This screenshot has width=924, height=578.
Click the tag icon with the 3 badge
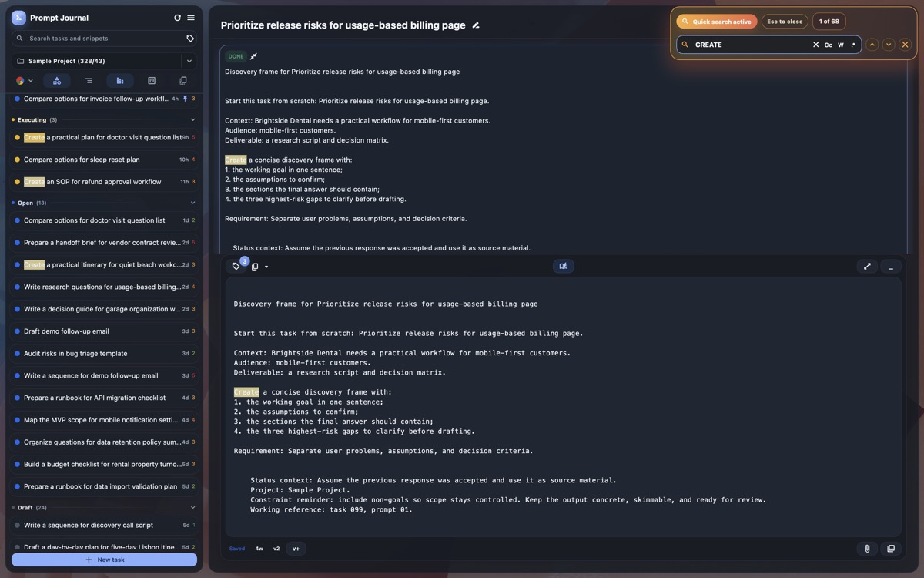click(x=237, y=267)
